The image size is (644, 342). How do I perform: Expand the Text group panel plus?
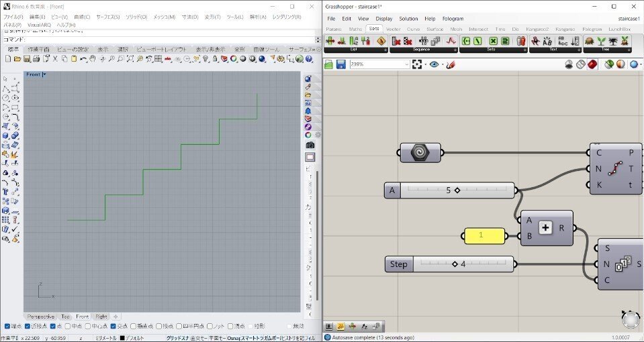[579, 50]
